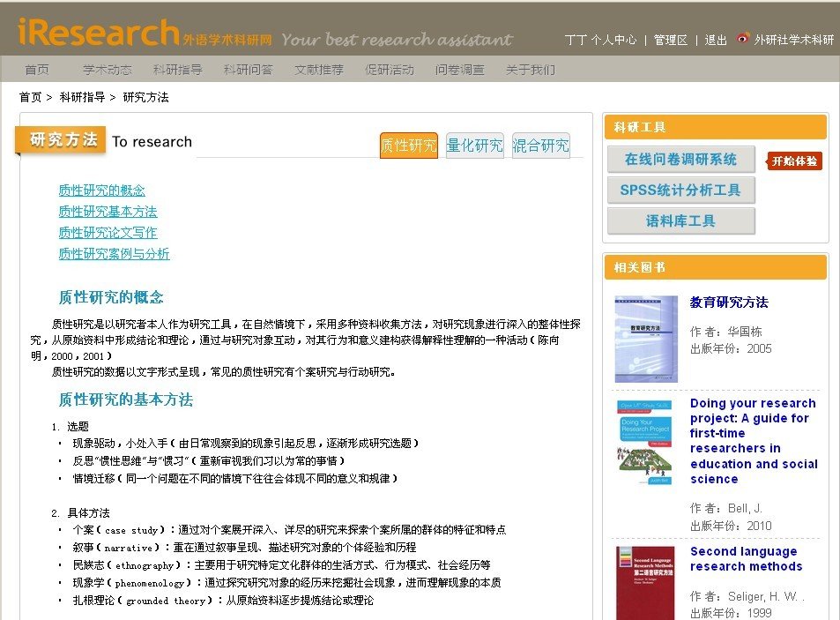Click 科研指导 in the breadcrumb trail
Image resolution: width=840 pixels, height=620 pixels.
82,97
